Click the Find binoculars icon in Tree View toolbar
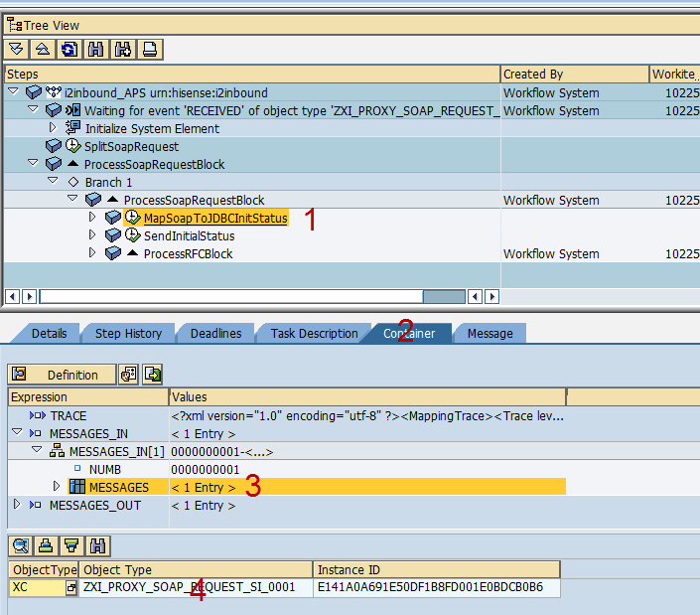The width and height of the screenshot is (700, 615). [96, 49]
